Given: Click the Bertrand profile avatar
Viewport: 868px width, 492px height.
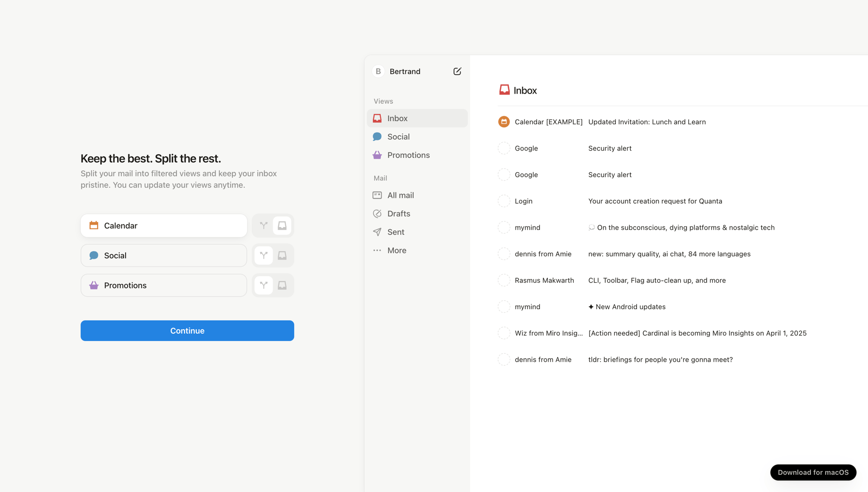Looking at the screenshot, I should (x=377, y=71).
